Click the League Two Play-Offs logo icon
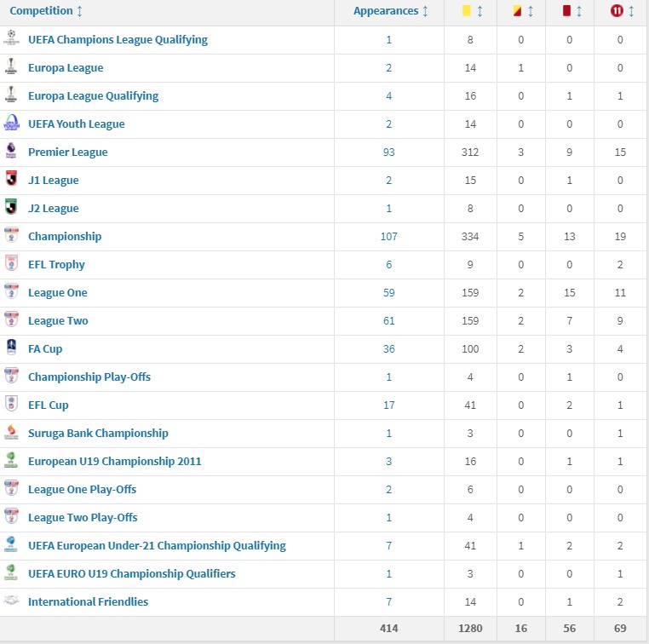 11,516
